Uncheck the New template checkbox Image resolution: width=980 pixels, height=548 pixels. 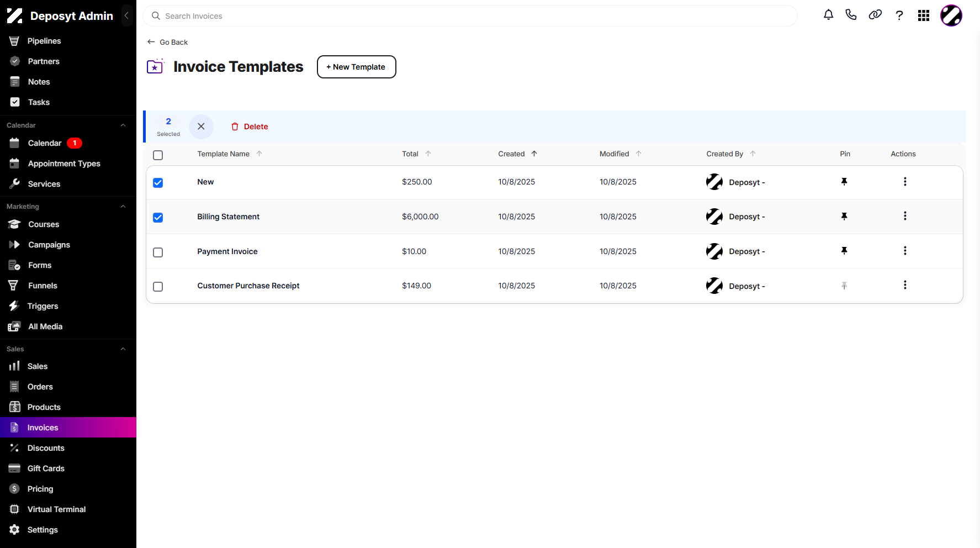(158, 183)
